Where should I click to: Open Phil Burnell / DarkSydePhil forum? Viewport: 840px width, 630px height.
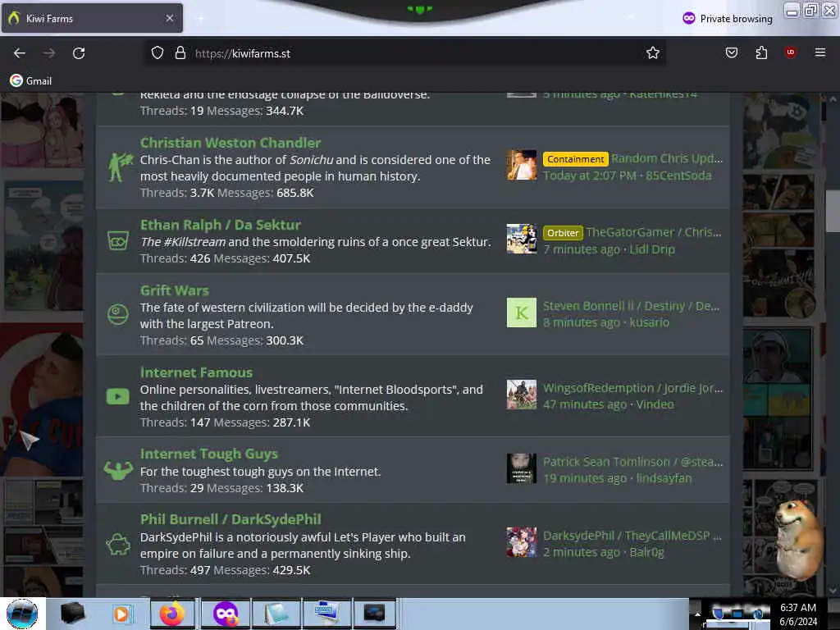(231, 519)
